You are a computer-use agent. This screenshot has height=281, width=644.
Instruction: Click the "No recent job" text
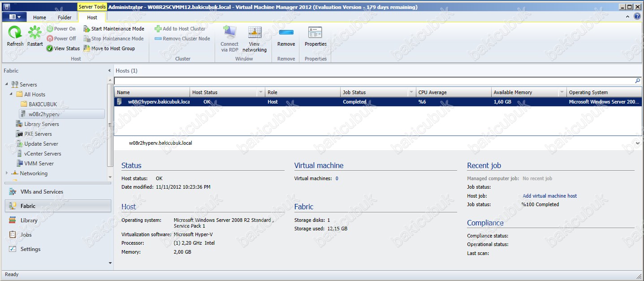pyautogui.click(x=537, y=178)
